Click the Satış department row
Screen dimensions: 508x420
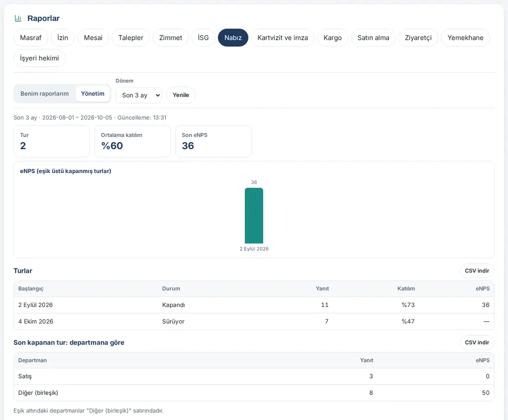(254, 376)
